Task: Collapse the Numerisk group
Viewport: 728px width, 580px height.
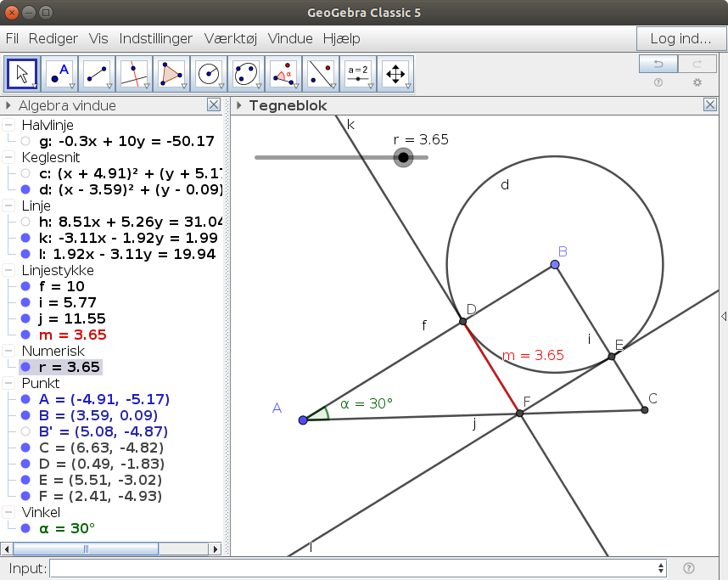Action: 8,351
